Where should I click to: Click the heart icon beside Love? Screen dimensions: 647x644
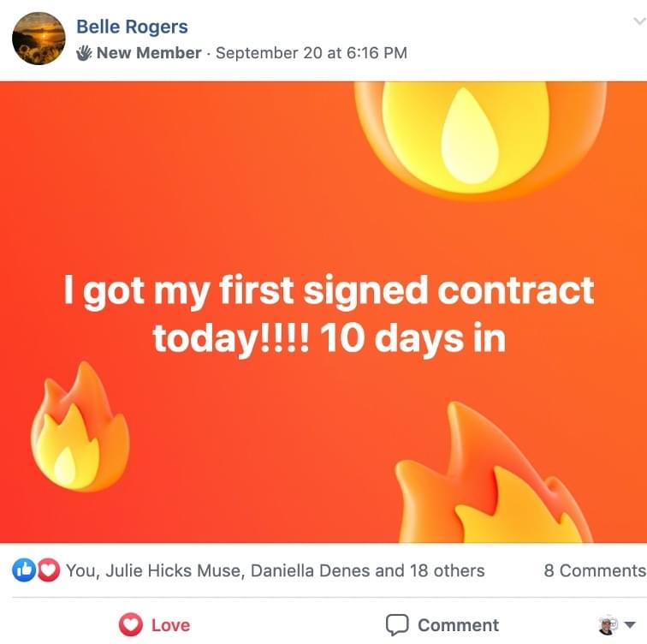pyautogui.click(x=131, y=624)
